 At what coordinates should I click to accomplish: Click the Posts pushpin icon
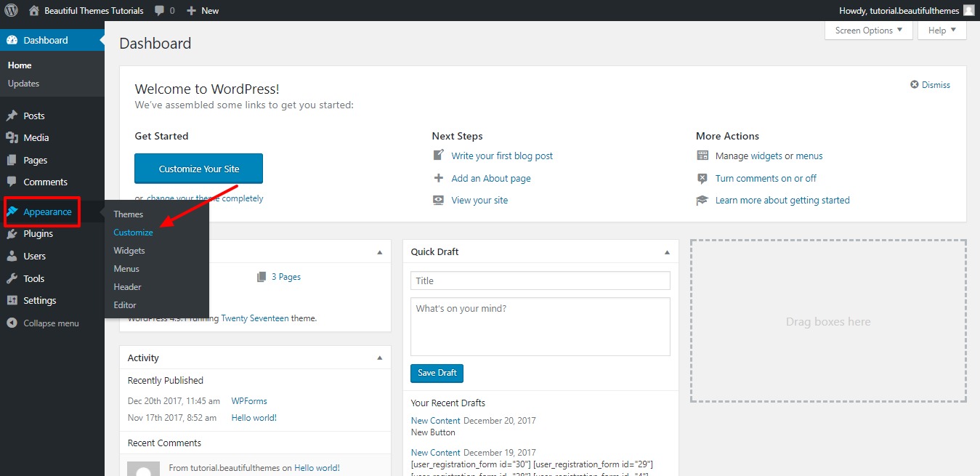coord(12,116)
